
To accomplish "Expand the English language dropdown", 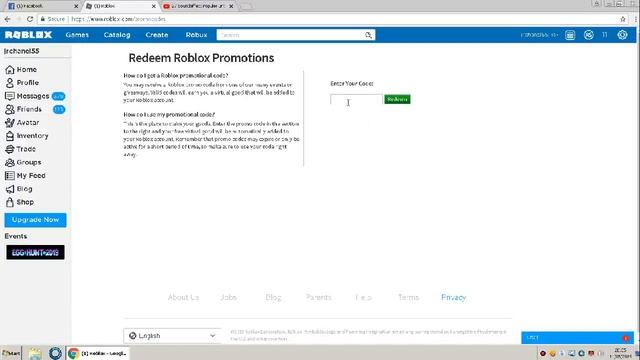I will pyautogui.click(x=172, y=336).
